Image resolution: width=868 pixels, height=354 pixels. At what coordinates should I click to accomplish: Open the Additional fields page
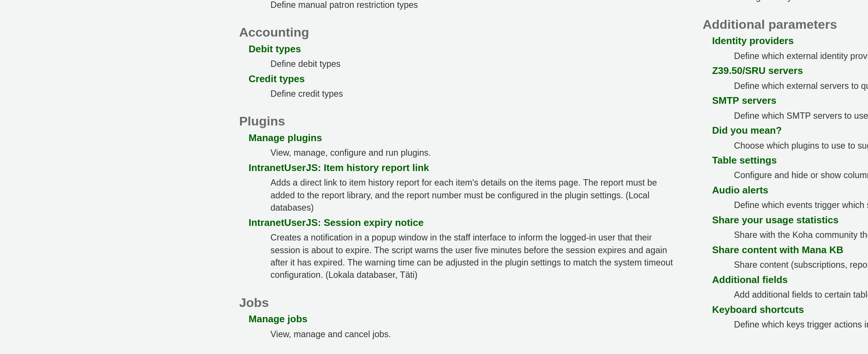click(750, 280)
